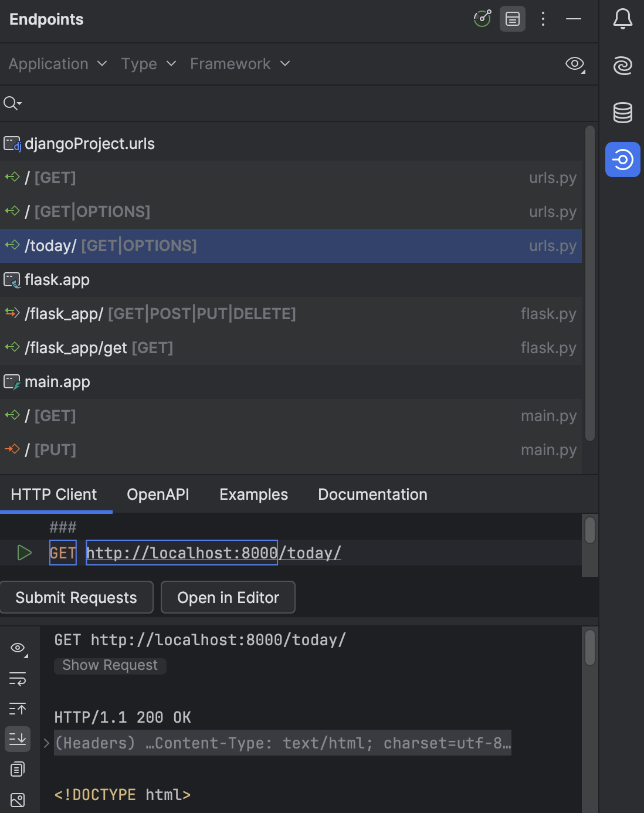
Task: Click the Open in Editor button
Action: tap(228, 597)
